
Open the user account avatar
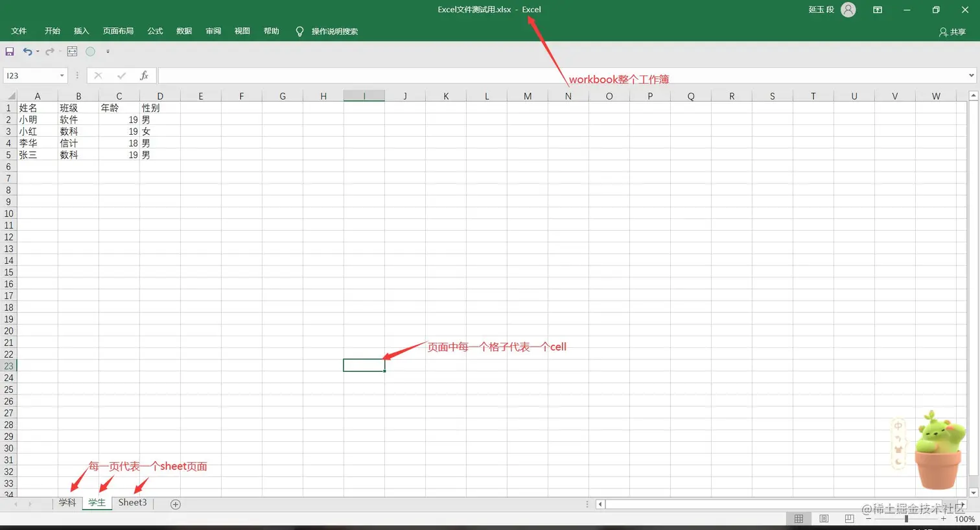[848, 10]
